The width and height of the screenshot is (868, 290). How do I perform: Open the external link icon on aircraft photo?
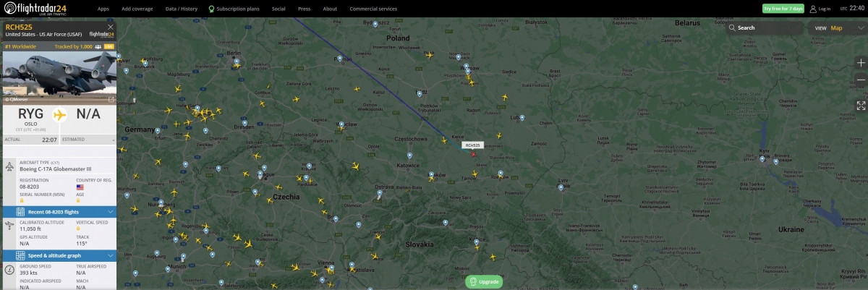point(111,99)
